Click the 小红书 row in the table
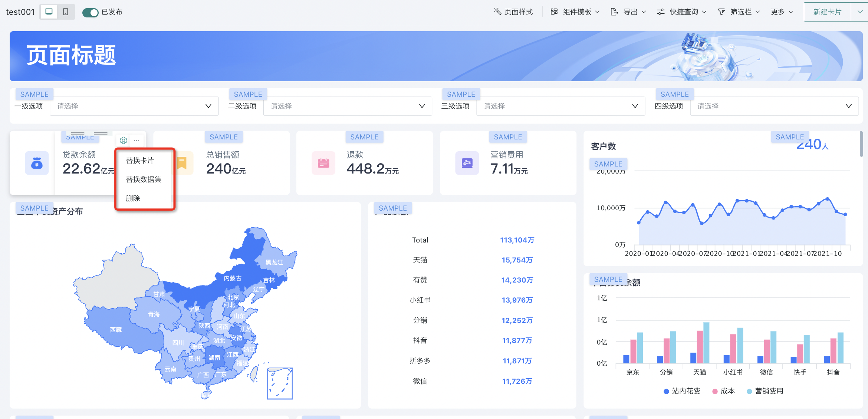Viewport: 868px width, 419px height. (x=472, y=300)
